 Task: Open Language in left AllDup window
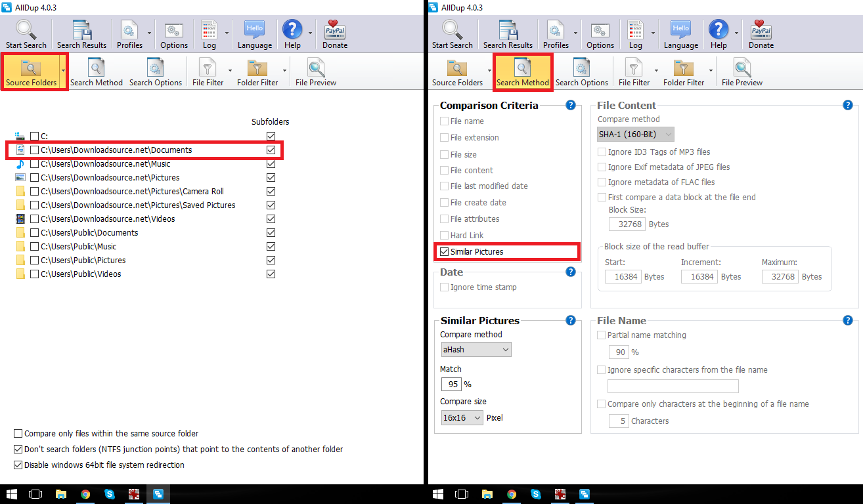coord(255,35)
